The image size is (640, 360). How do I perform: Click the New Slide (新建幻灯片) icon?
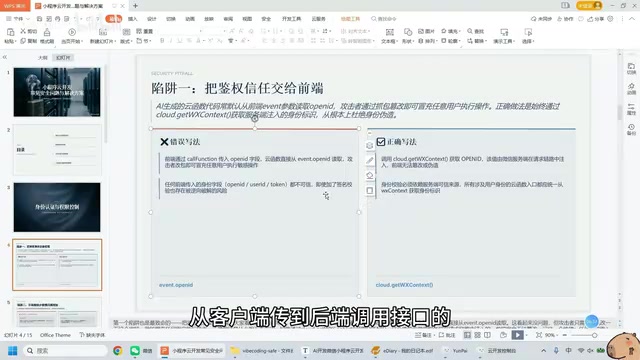tap(102, 32)
